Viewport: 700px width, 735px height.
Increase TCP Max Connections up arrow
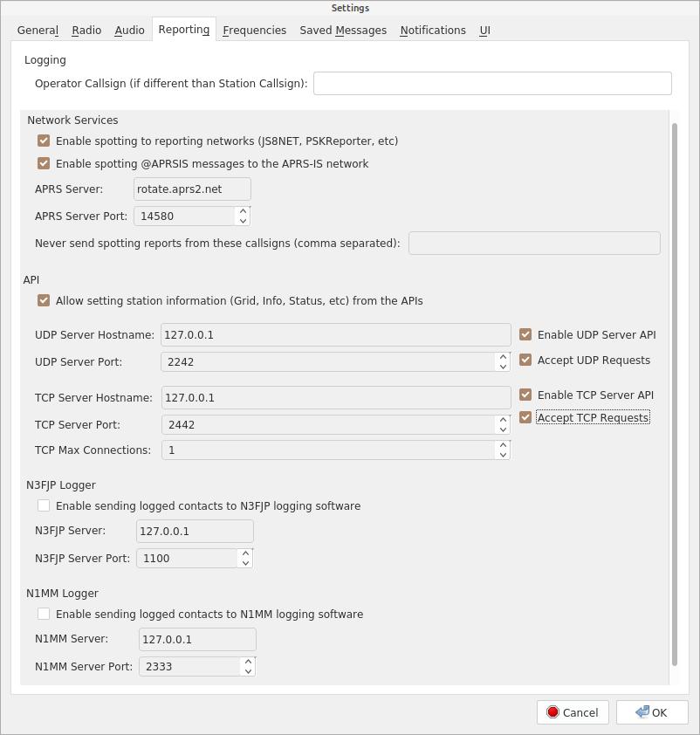click(503, 445)
